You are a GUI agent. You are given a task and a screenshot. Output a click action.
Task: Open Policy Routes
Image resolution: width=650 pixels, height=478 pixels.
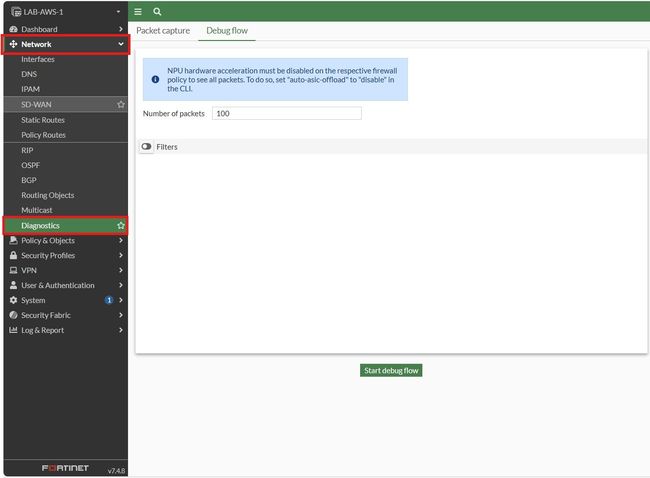[x=43, y=135]
